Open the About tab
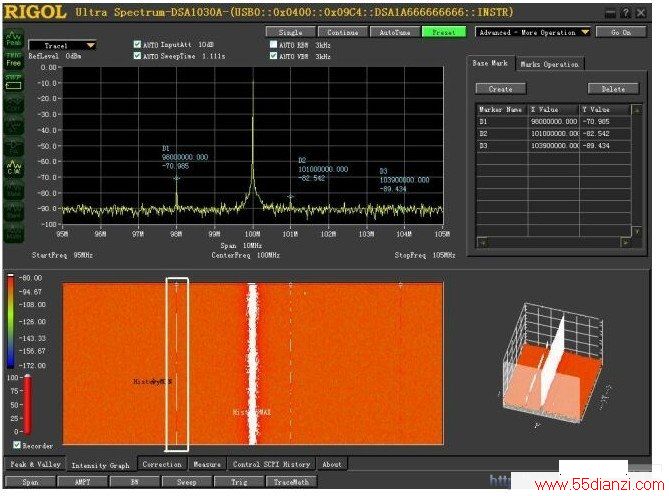Viewport: 669px width, 496px height. 332,464
